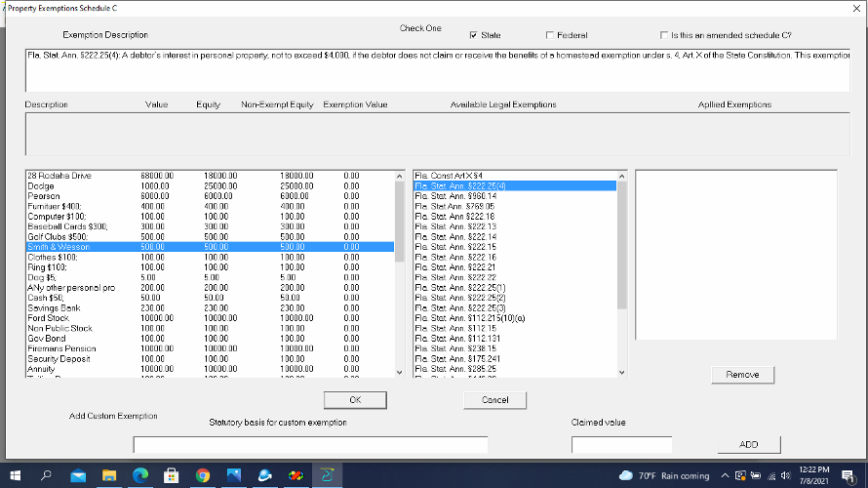This screenshot has height=488, width=868.
Task: Open the notification center icon
Action: [x=848, y=476]
